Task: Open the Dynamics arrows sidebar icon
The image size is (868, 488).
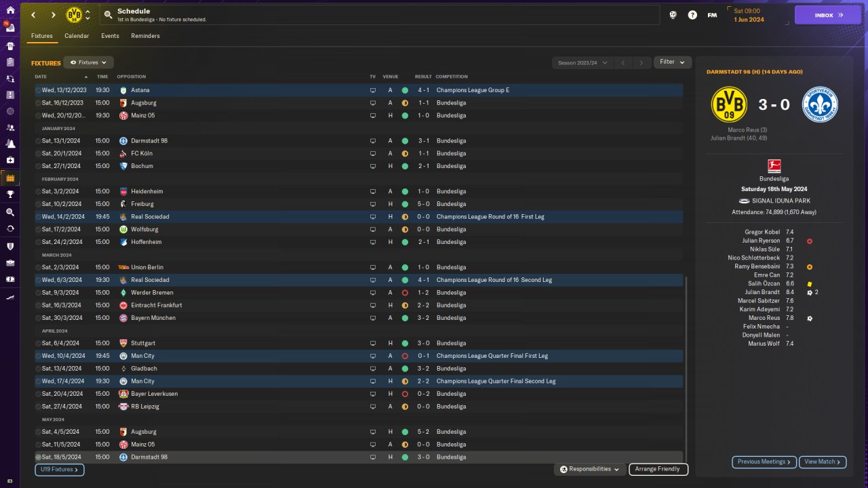Action: tap(10, 79)
